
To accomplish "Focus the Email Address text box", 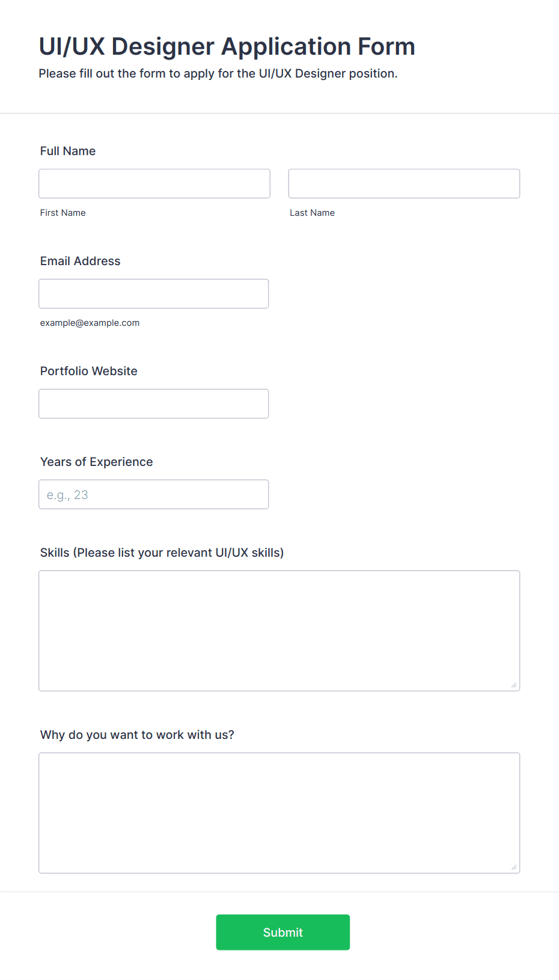I will 154,293.
